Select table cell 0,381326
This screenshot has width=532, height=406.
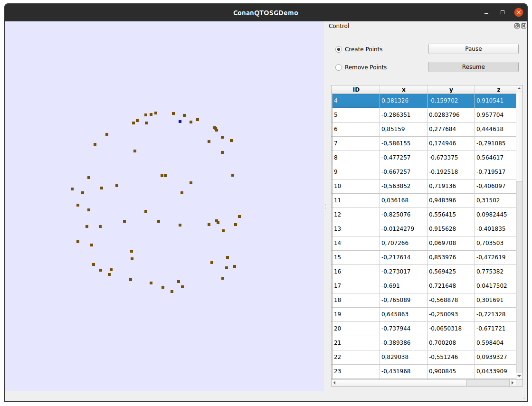click(403, 101)
